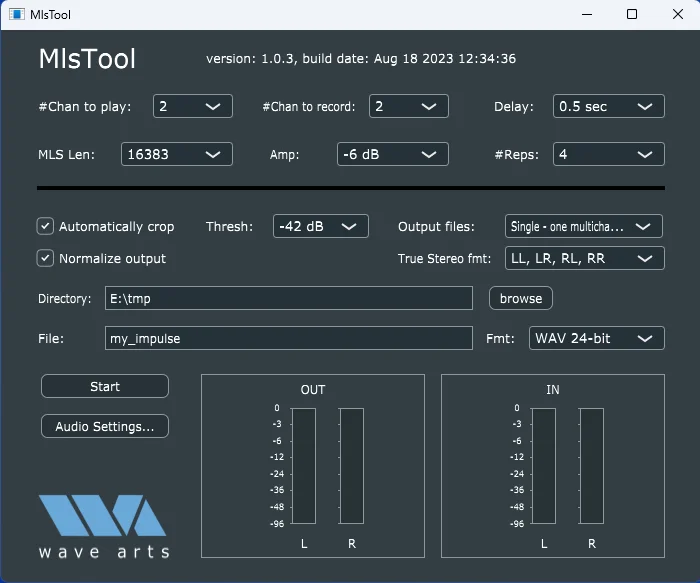Close the MlsTool window
This screenshot has width=700, height=583.
tap(678, 14)
